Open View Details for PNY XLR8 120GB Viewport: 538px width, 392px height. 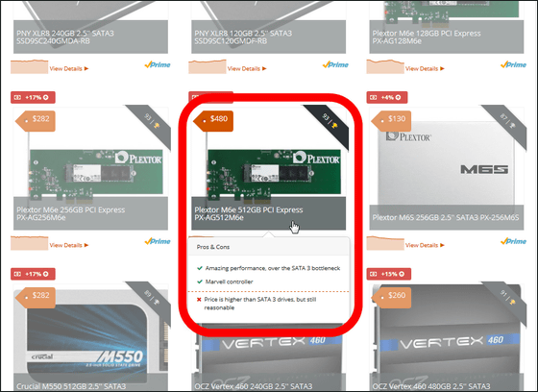click(x=247, y=68)
